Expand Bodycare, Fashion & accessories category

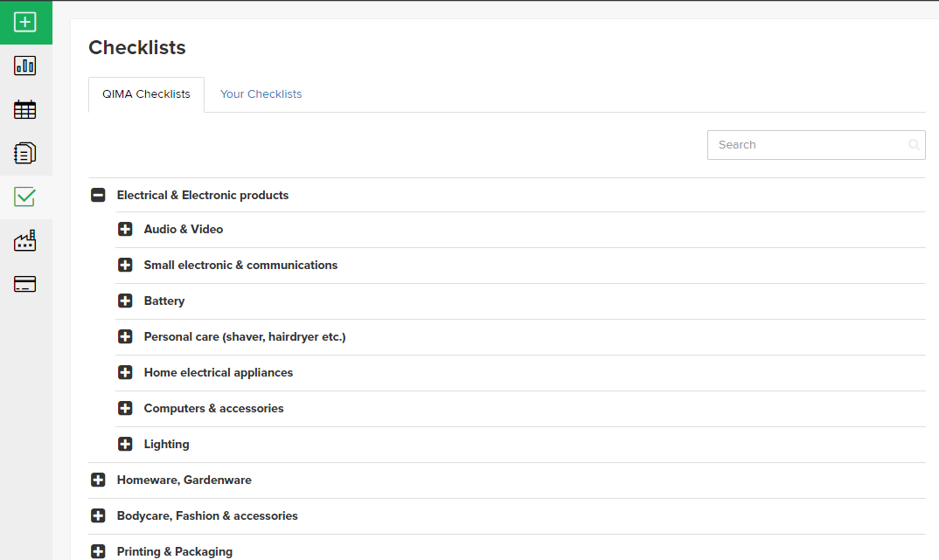click(98, 515)
